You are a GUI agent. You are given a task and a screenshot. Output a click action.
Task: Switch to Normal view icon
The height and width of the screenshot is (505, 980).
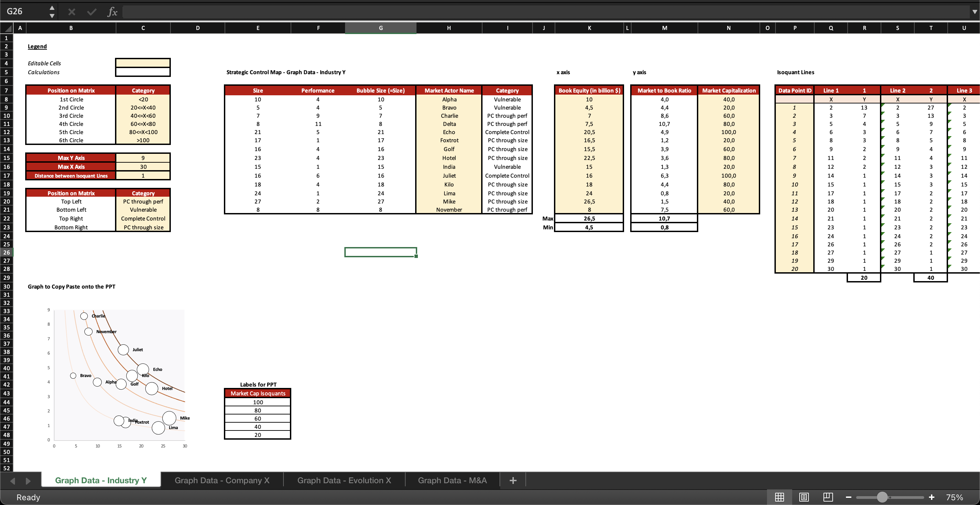click(779, 497)
